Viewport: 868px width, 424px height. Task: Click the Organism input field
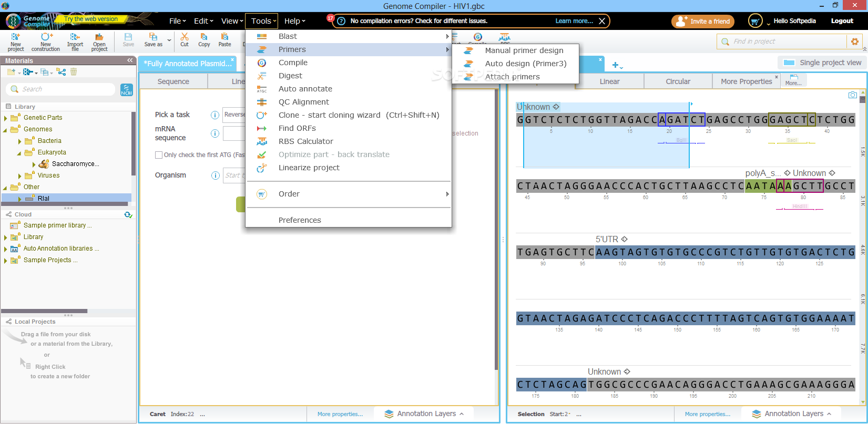coord(234,175)
